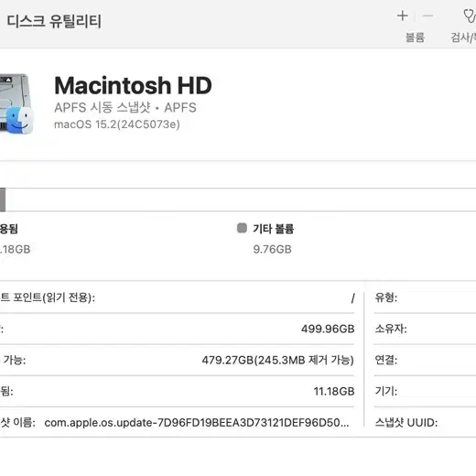476x476 pixels.
Task: Click the 11.18GB used value
Action: 334,391
